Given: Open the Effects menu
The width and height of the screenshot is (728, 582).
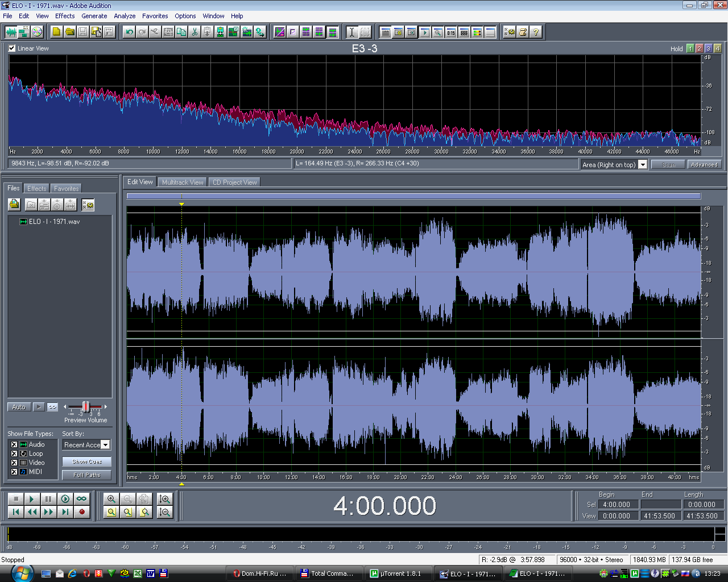Looking at the screenshot, I should tap(65, 16).
